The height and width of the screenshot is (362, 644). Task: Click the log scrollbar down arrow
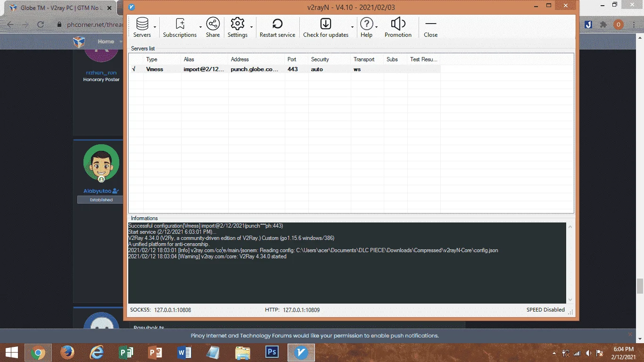[x=570, y=299]
